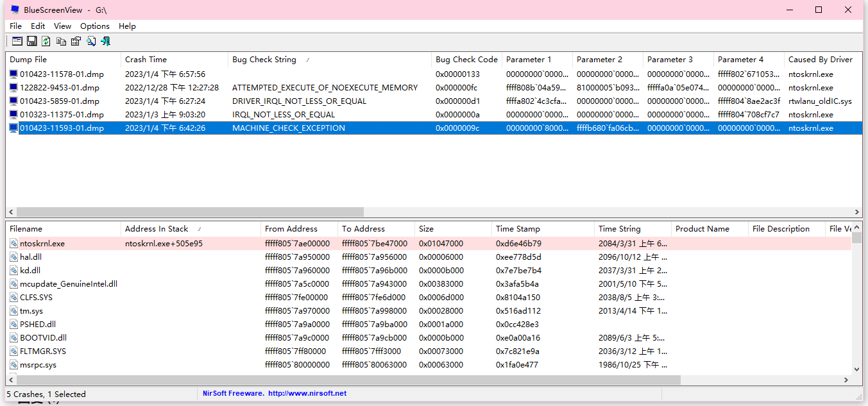Open the Options menu
The width and height of the screenshot is (868, 406).
[94, 26]
